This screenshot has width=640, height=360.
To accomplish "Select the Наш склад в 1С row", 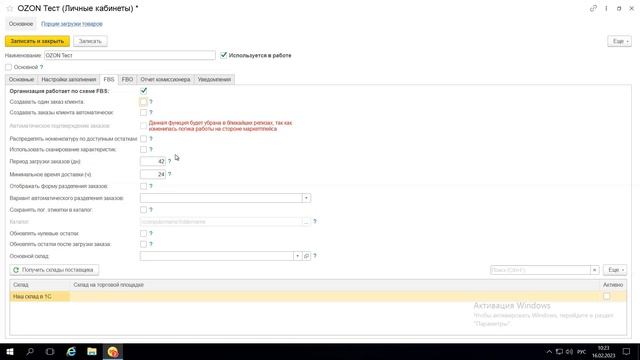I will coord(318,296).
